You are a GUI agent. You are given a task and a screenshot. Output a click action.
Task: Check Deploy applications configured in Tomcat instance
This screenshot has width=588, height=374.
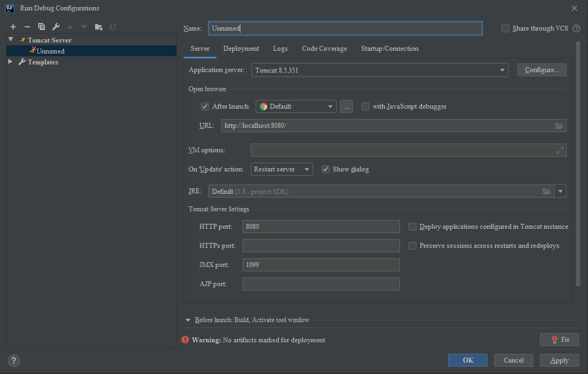tap(413, 227)
